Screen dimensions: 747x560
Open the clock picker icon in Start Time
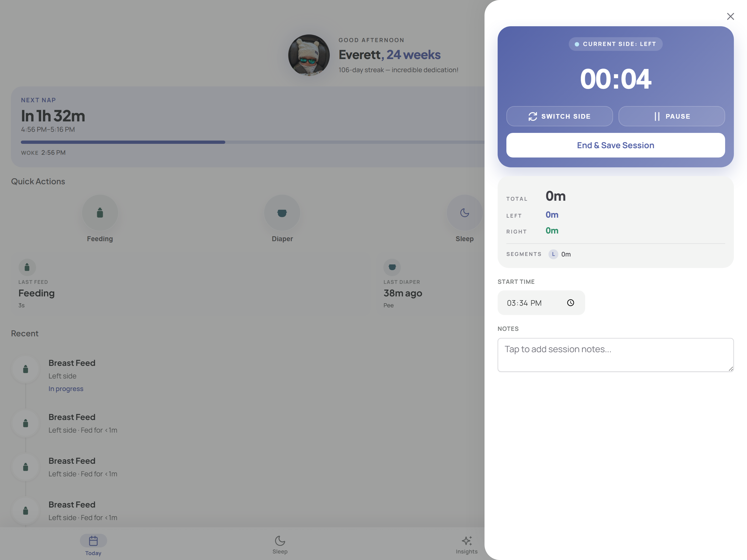click(570, 303)
